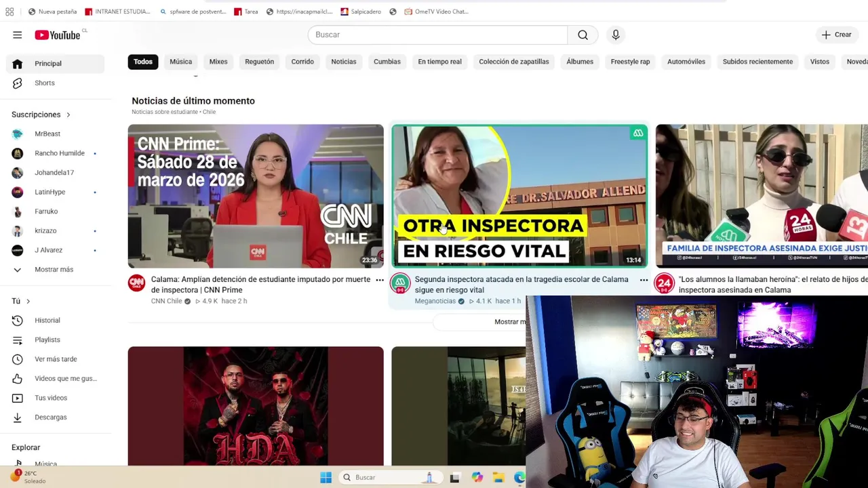The image size is (868, 488).
Task: Select the Cumbias filter chip
Action: tap(387, 62)
